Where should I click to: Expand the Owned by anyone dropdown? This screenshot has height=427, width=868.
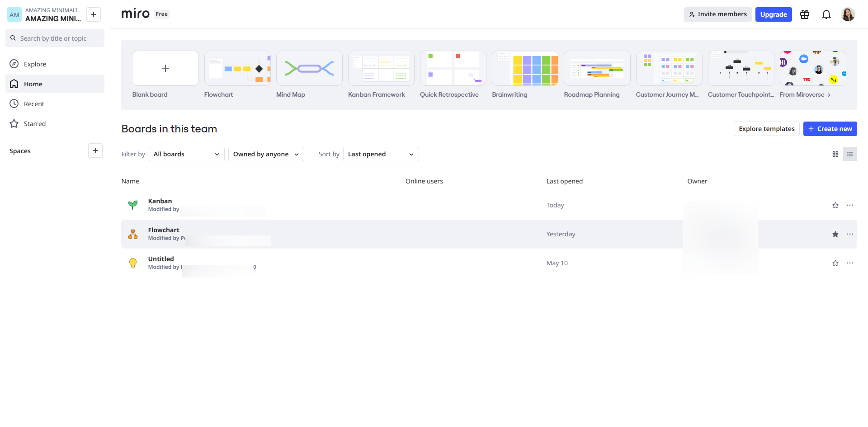[266, 154]
